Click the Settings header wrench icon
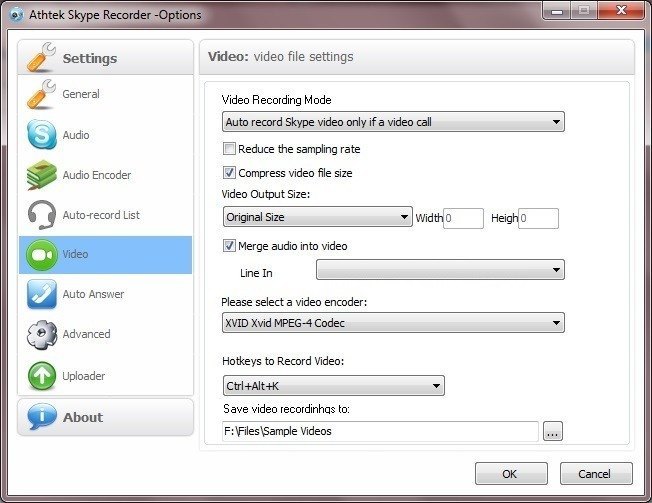 [x=41, y=57]
